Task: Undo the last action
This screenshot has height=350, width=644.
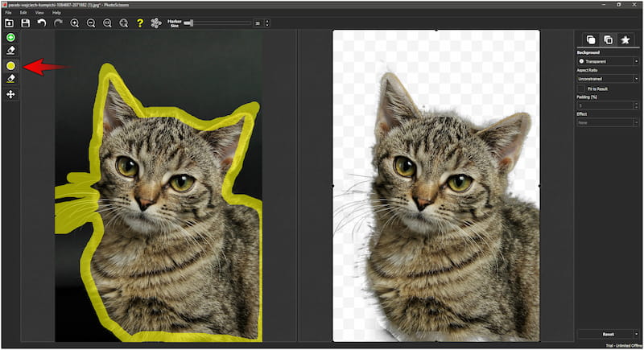Action: click(x=41, y=23)
